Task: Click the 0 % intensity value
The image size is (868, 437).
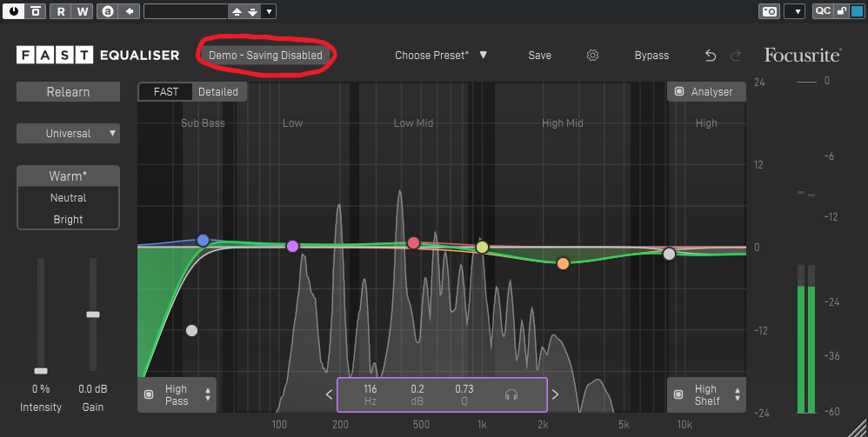Action: point(40,389)
